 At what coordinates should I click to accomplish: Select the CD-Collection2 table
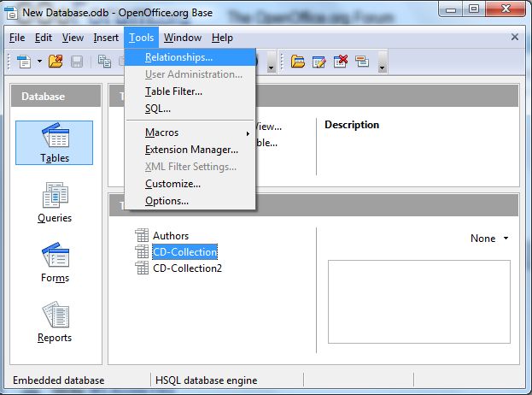[187, 268]
